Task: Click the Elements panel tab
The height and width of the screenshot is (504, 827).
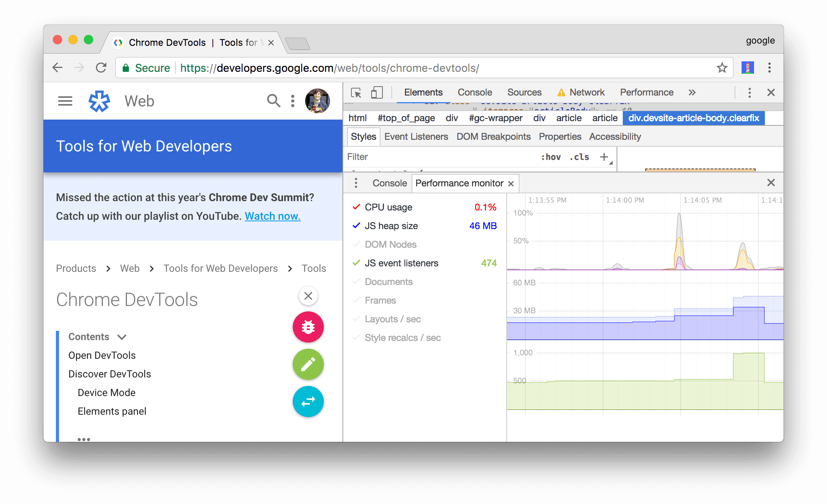Action: (422, 93)
